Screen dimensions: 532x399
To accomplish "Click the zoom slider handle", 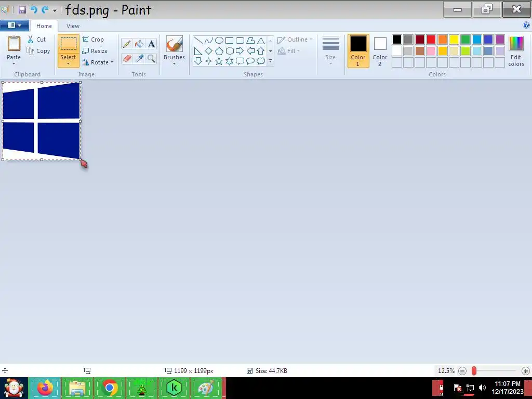I will 474,371.
